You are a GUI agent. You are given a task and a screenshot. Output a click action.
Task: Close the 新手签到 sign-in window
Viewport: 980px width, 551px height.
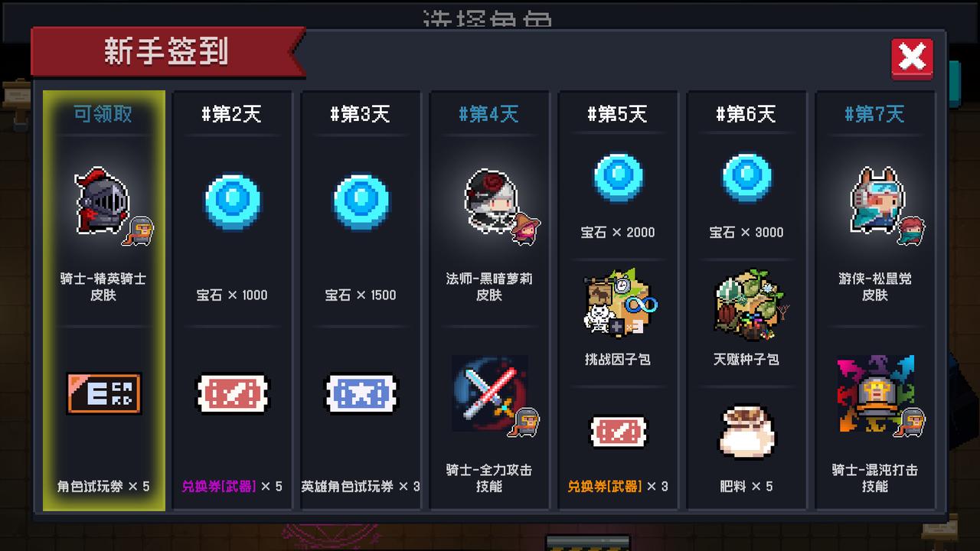pos(912,58)
